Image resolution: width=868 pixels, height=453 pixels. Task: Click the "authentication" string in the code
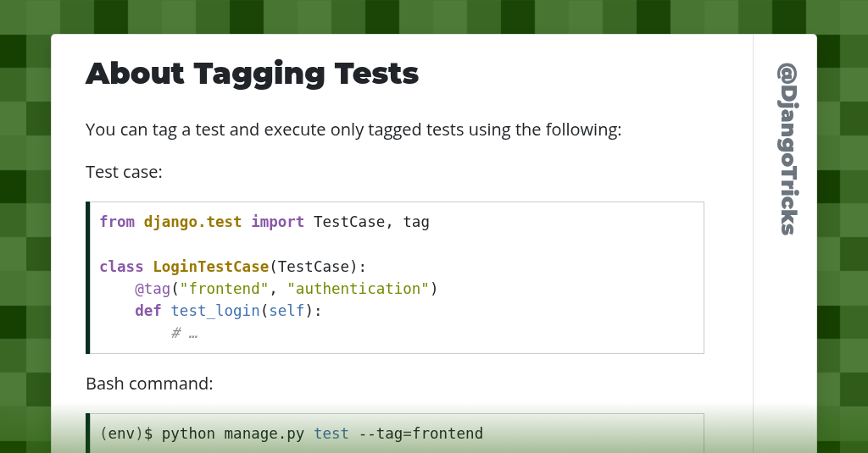coord(358,289)
